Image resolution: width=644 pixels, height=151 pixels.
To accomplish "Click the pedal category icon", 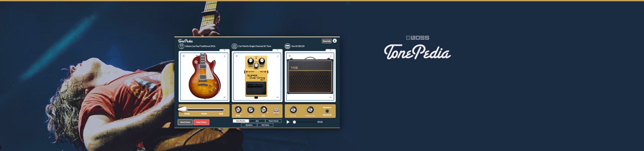I will [234, 46].
